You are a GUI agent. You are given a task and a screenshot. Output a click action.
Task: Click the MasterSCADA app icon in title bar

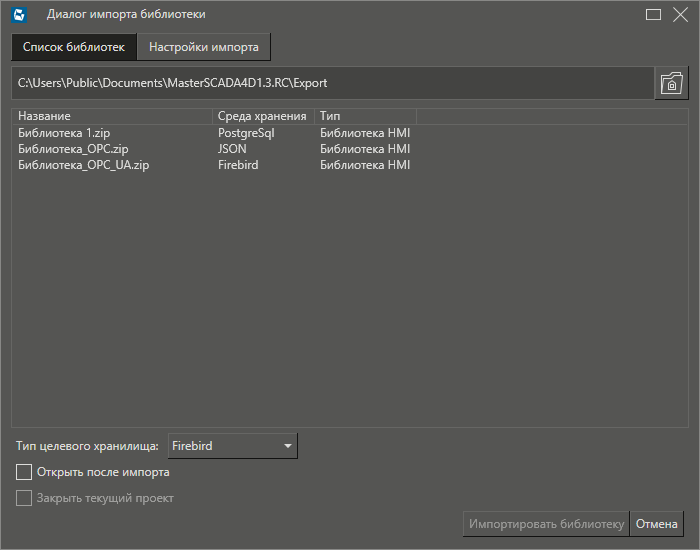pos(19,15)
